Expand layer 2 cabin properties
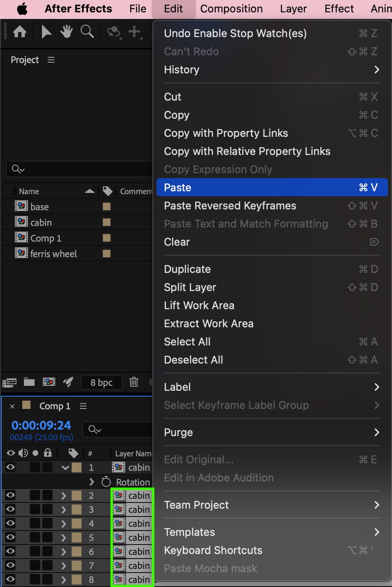 [x=63, y=495]
